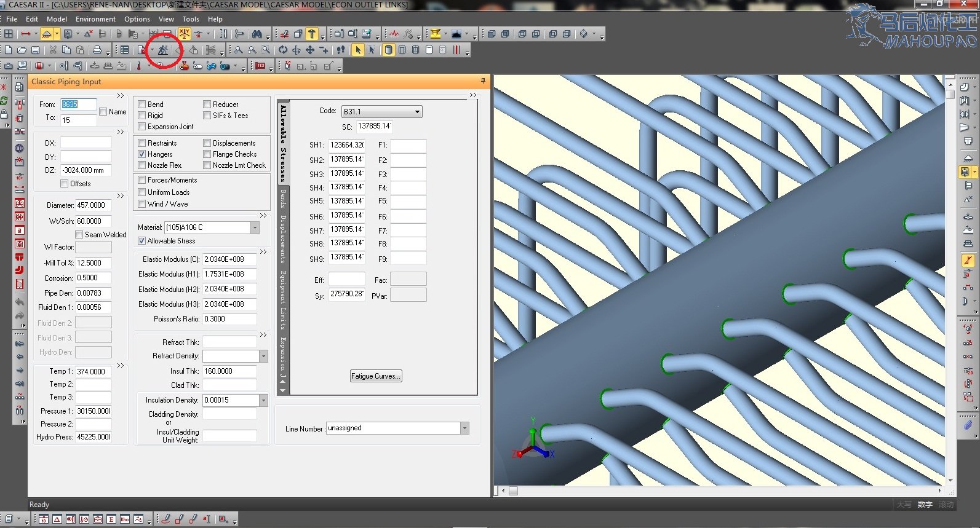Screen dimensions: 980x528
Task: Expand chevron next to Diameter section
Action: (x=121, y=196)
